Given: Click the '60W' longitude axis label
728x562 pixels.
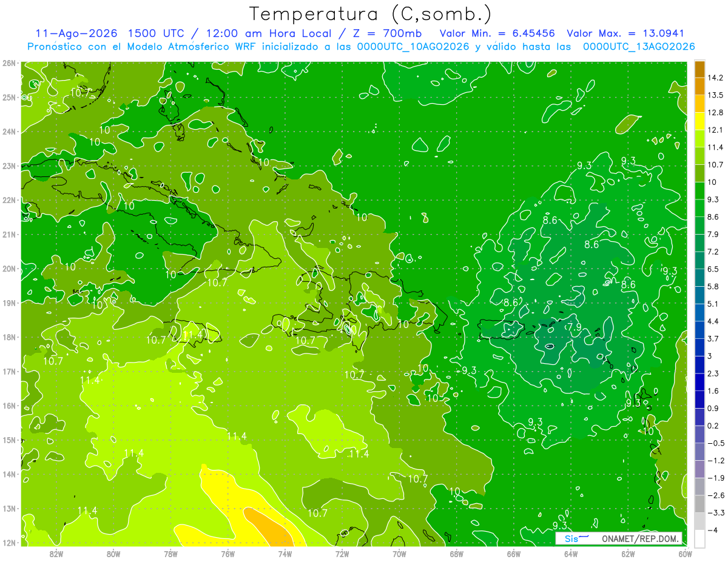Looking at the screenshot, I should pyautogui.click(x=686, y=554).
